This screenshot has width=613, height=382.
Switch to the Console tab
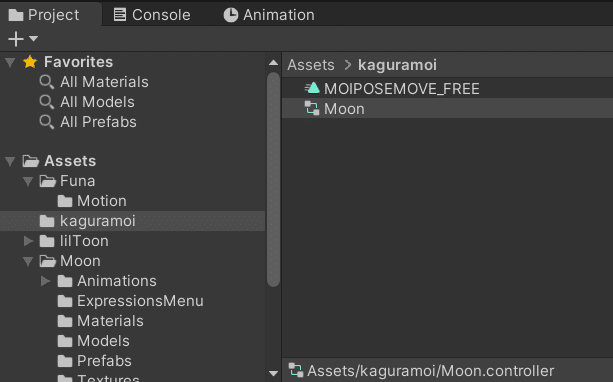tap(152, 15)
